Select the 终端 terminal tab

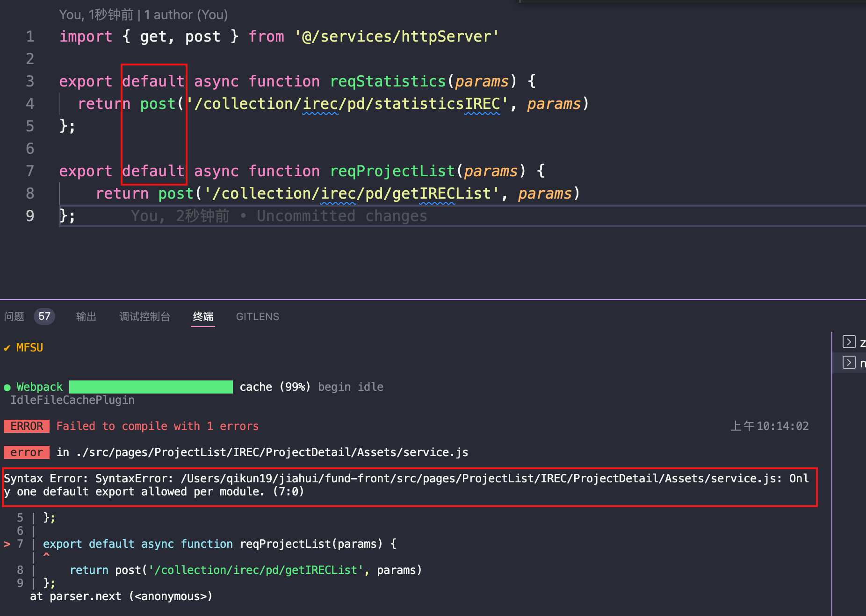tap(203, 316)
